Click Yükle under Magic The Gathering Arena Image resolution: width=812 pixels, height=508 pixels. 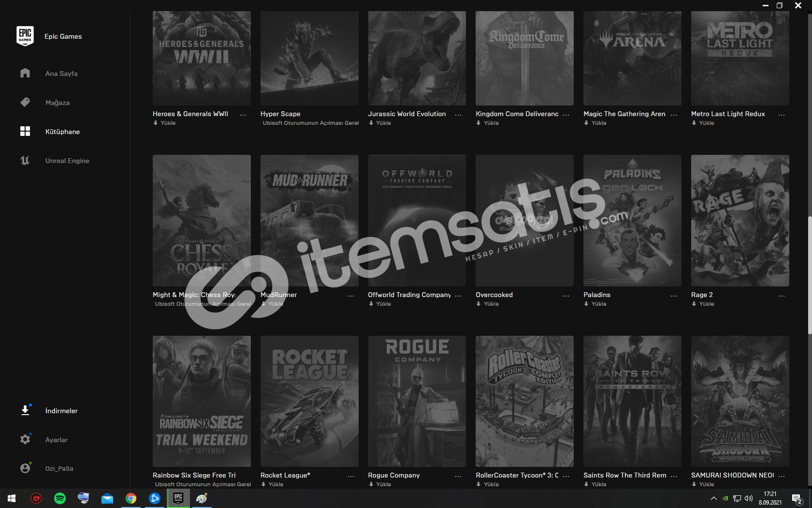coord(599,123)
